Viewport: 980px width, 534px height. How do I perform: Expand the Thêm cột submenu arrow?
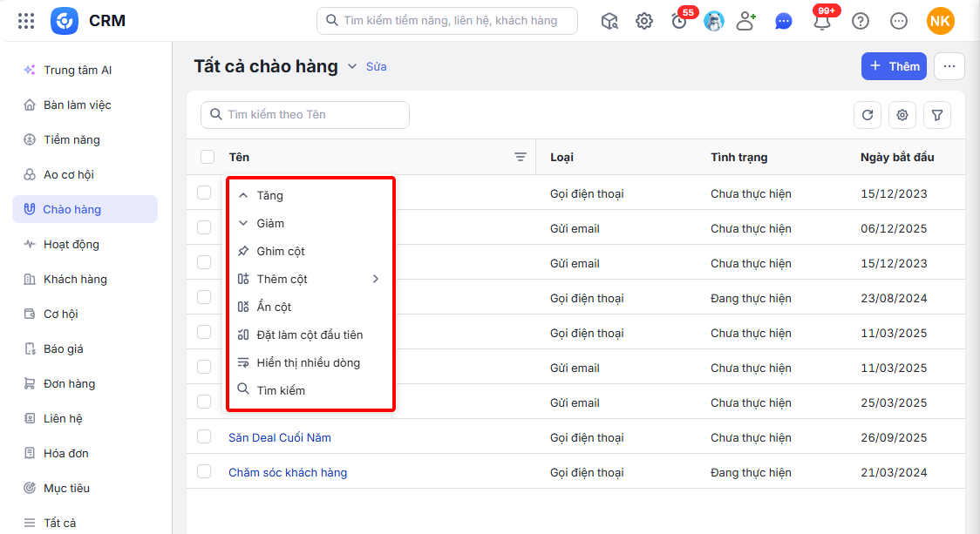click(376, 279)
